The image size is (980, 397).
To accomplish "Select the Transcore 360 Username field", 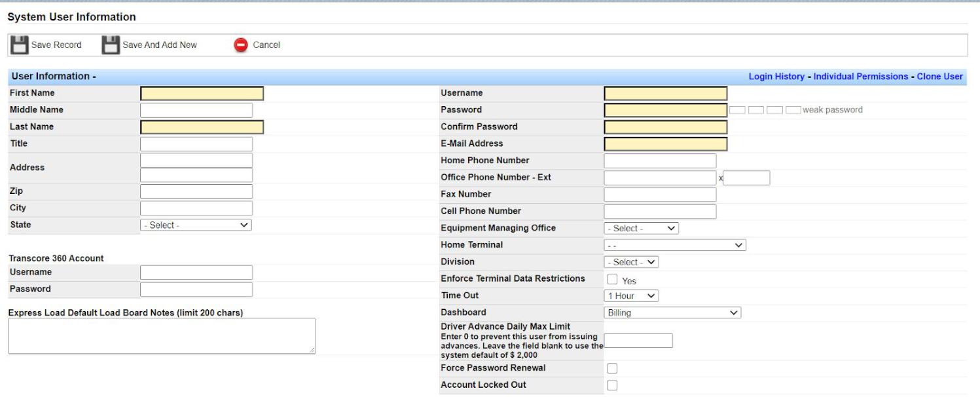I will click(196, 273).
